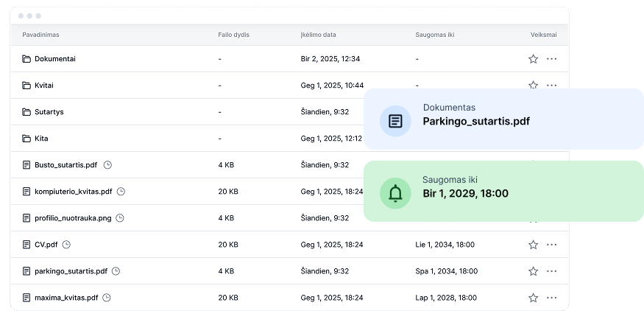Toggle favorite star for maxima_kvitas.pdf

click(533, 298)
